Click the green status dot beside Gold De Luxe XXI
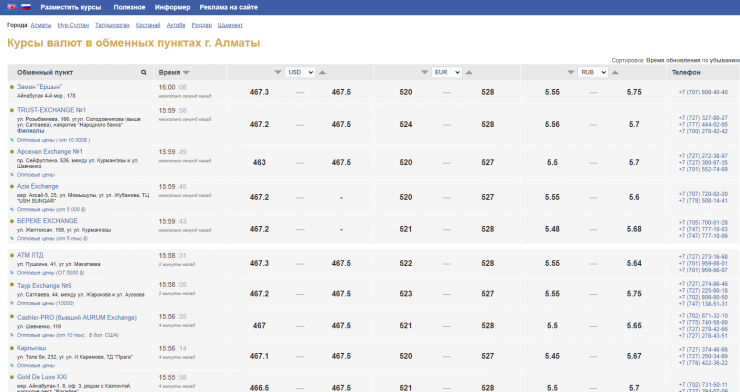740x392 pixels. point(12,377)
